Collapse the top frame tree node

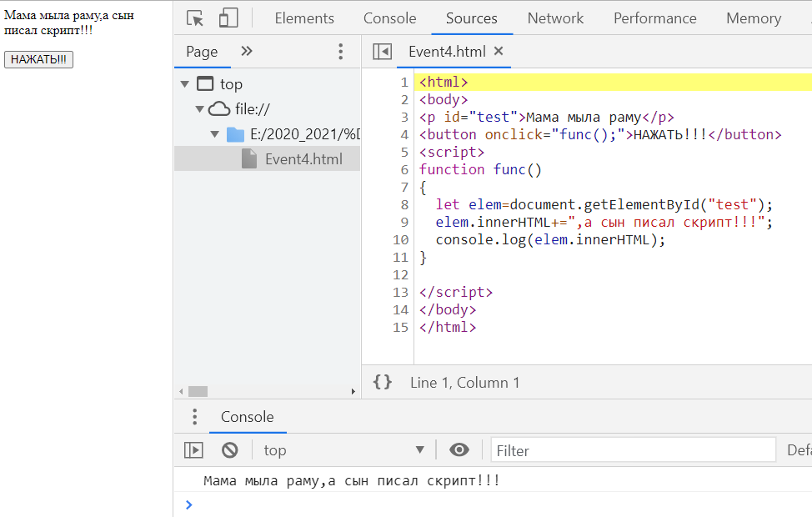tap(184, 84)
